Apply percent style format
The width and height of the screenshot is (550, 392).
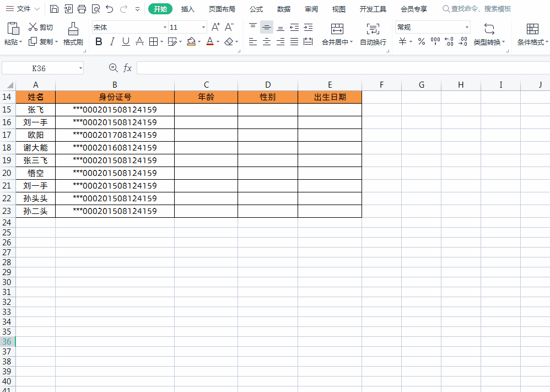coord(421,42)
